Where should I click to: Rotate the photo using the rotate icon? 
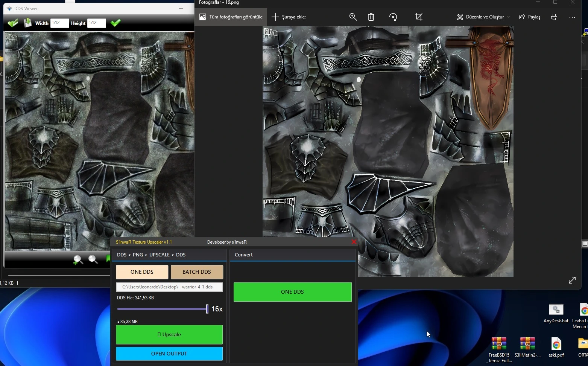[x=393, y=17]
